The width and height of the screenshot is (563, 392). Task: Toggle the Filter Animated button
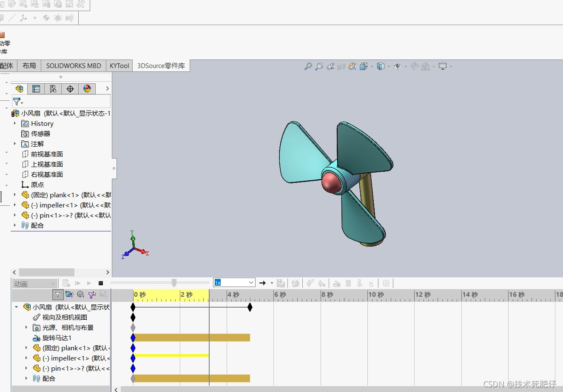(x=69, y=294)
